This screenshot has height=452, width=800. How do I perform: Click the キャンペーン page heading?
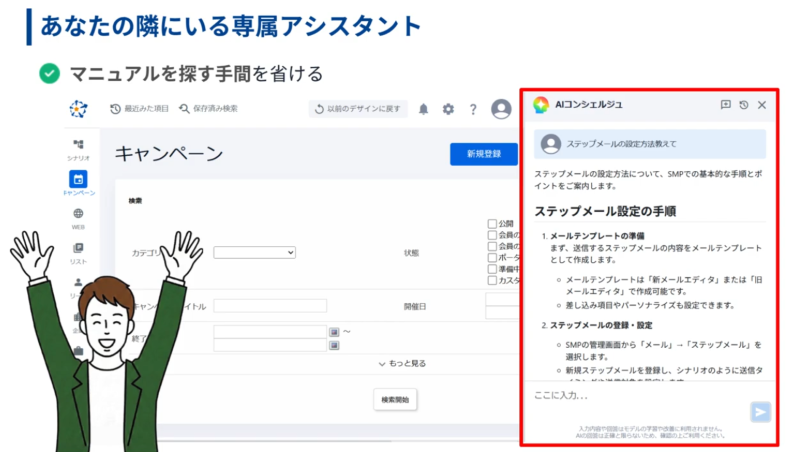(x=169, y=154)
